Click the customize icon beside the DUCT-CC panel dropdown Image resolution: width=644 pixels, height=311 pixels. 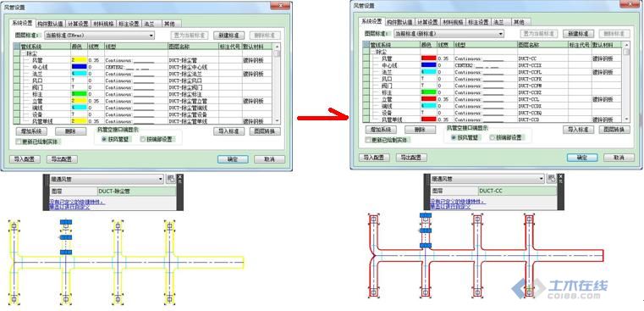point(552,179)
